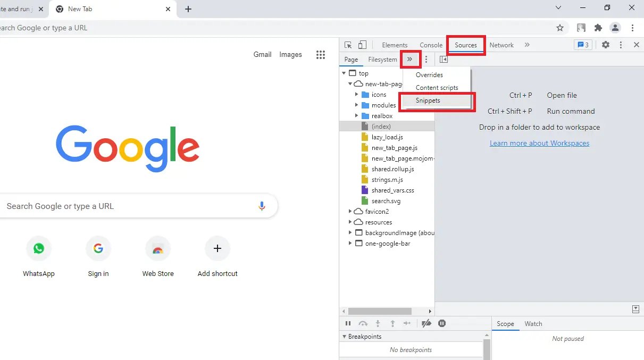Click the Gmail link

coord(262,54)
